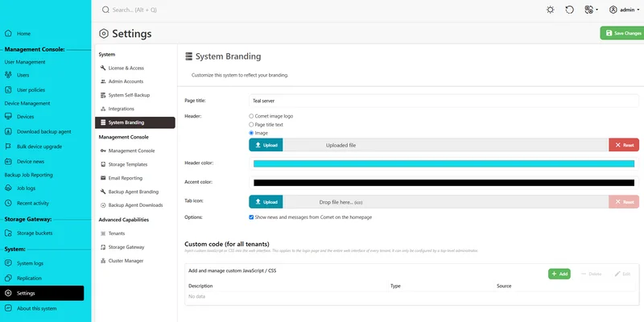Open the teal Header color swatch
Screen dimensions: 644x322
click(444, 163)
